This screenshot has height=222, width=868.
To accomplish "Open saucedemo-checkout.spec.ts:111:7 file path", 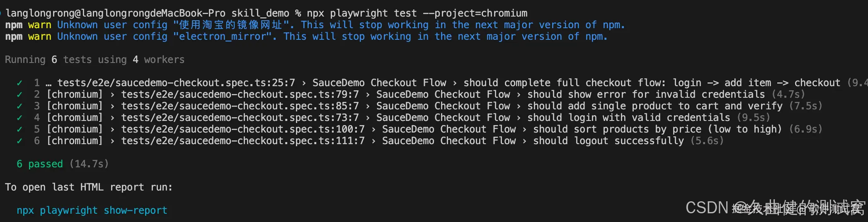I will point(243,141).
